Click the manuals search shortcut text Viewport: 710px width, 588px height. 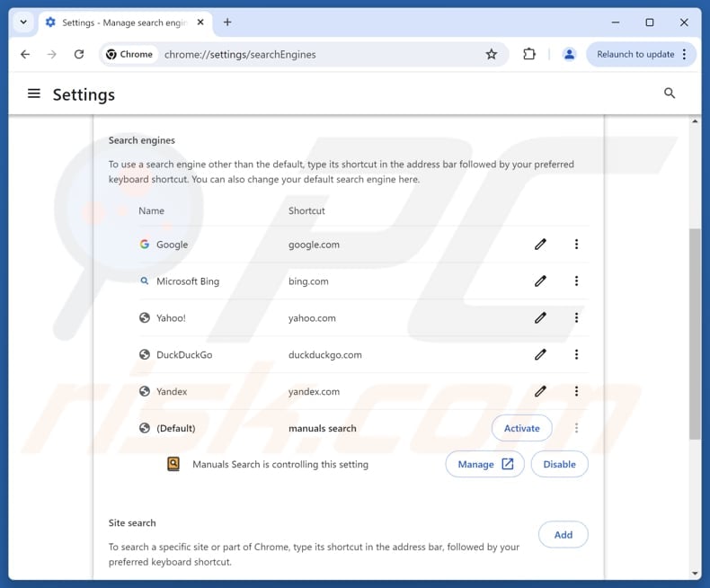323,428
